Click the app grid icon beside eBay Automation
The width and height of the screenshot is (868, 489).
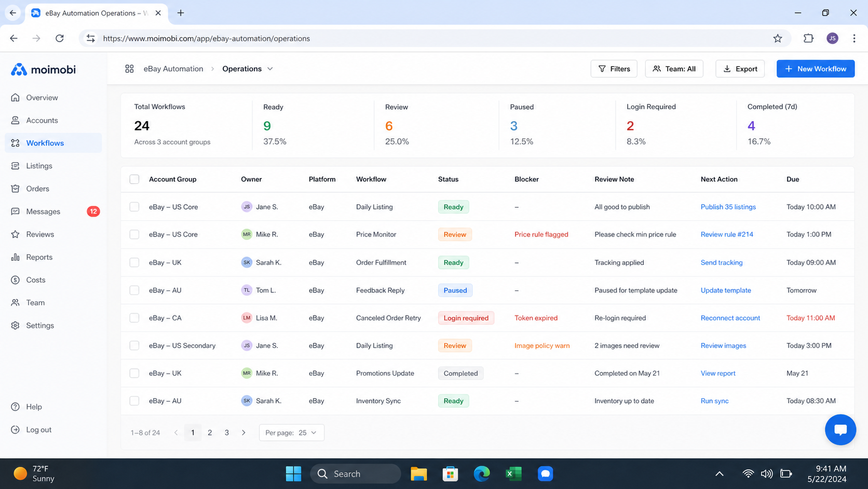tap(129, 69)
